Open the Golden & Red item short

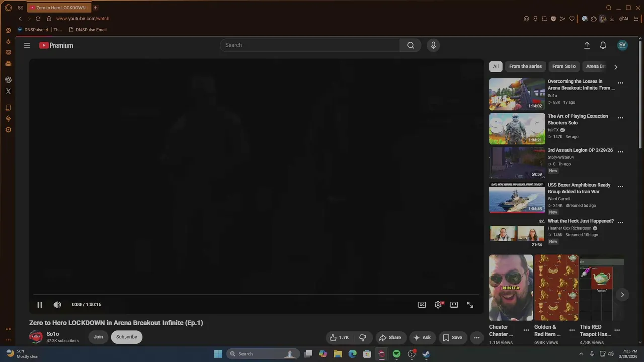[556, 288]
